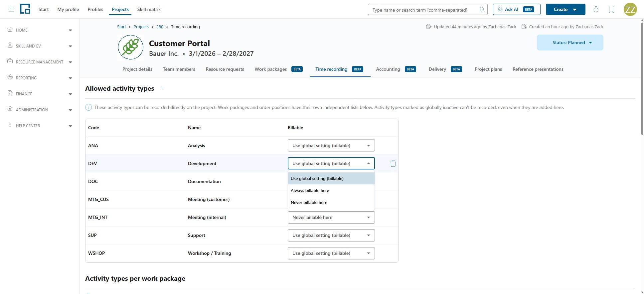Focus the name or search term field
644x294 pixels.
(427, 10)
